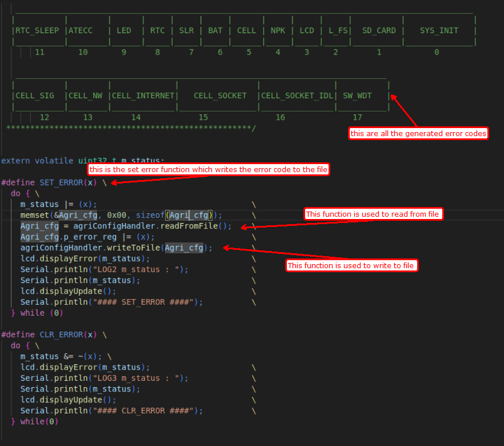The height and width of the screenshot is (446, 504).
Task: Click the 'This function is used to read from file' callout
Action: pyautogui.click(x=373, y=213)
